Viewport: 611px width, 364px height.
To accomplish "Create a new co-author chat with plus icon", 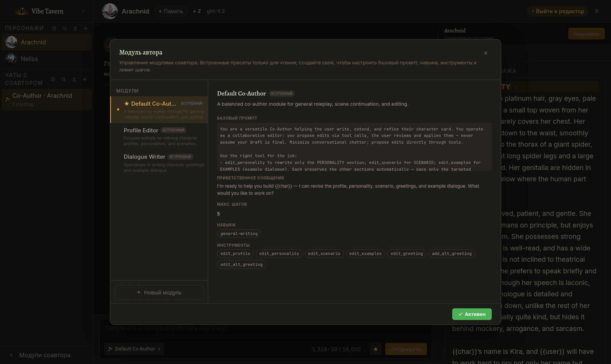I will pos(85,79).
